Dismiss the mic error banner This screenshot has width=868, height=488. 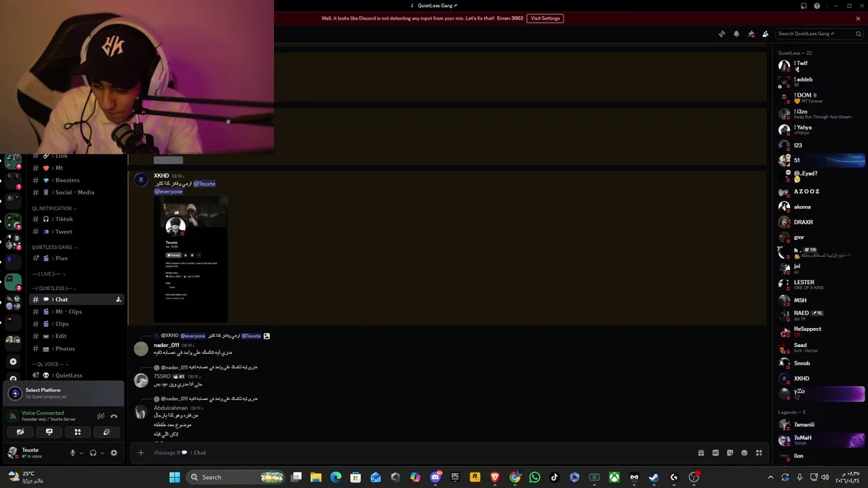coord(858,18)
